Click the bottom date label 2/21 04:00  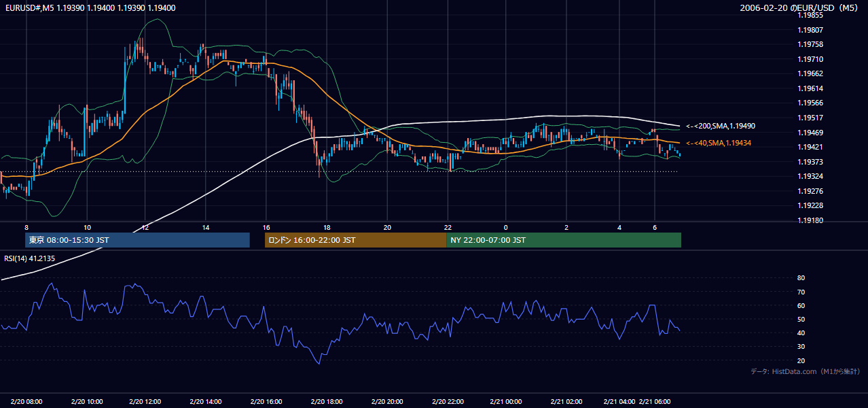(x=619, y=402)
